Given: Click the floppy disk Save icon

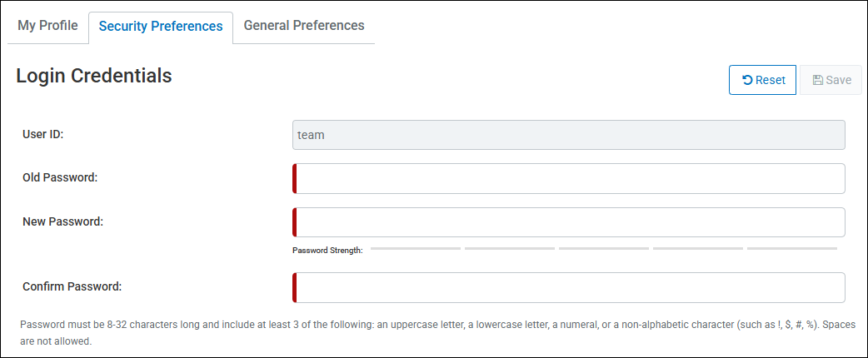Looking at the screenshot, I should (818, 80).
